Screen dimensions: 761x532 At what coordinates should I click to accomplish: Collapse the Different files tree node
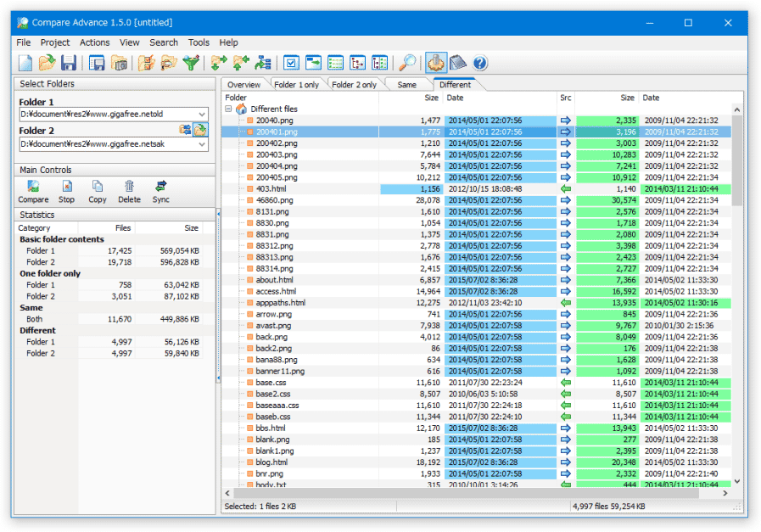coord(228,109)
